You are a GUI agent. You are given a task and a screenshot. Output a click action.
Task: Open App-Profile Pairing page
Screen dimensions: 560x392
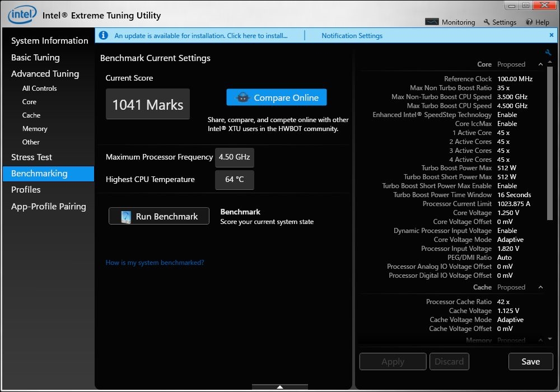click(x=49, y=207)
